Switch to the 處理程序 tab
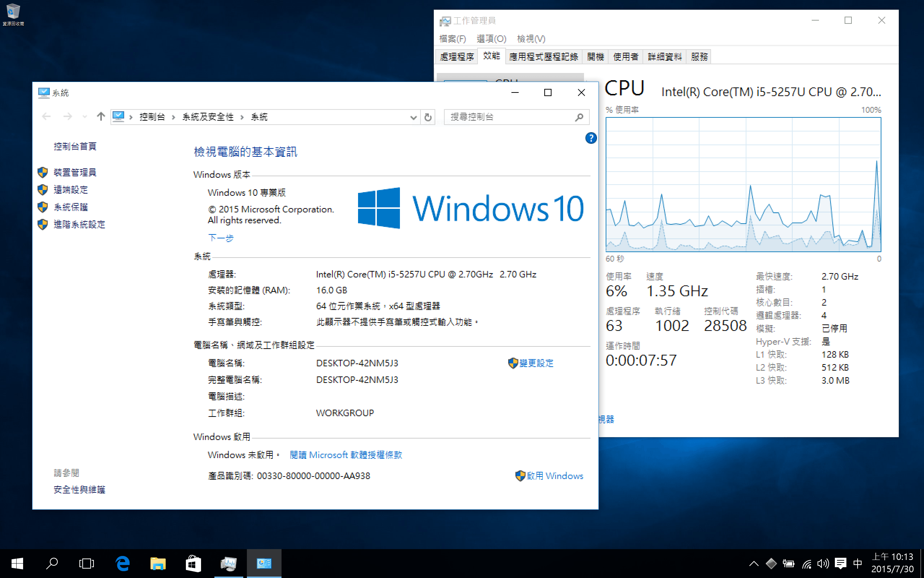Image resolution: width=924 pixels, height=578 pixels. point(457,57)
